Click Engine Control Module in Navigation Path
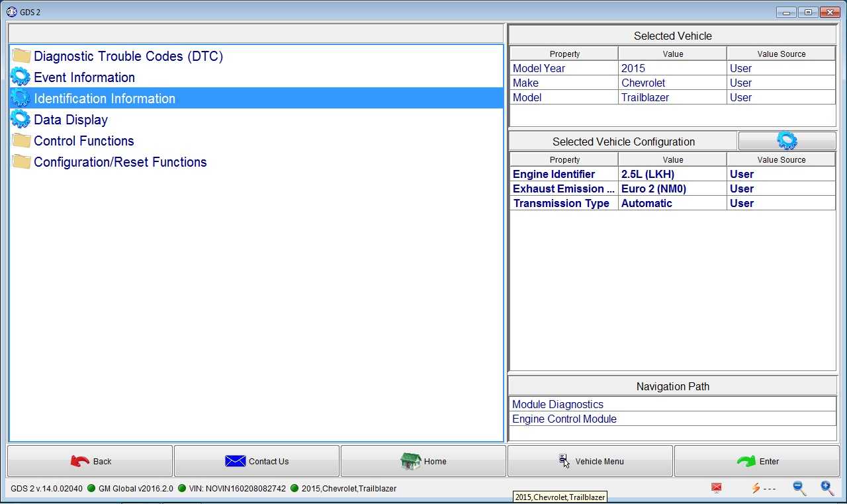847x504 pixels. pyautogui.click(x=672, y=419)
